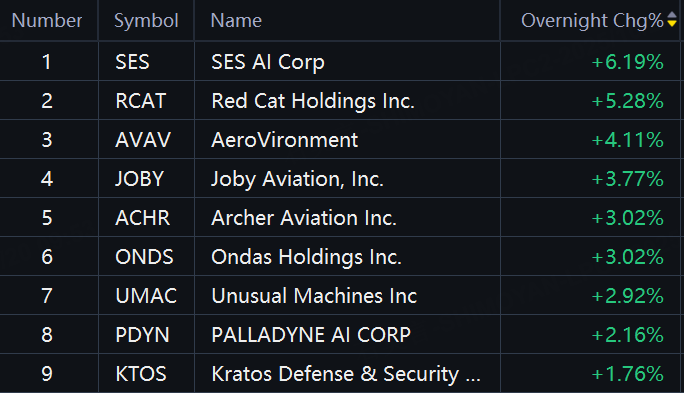684x393 pixels.
Task: Open Ondas Holdings Inc. row
Action: coord(340,257)
